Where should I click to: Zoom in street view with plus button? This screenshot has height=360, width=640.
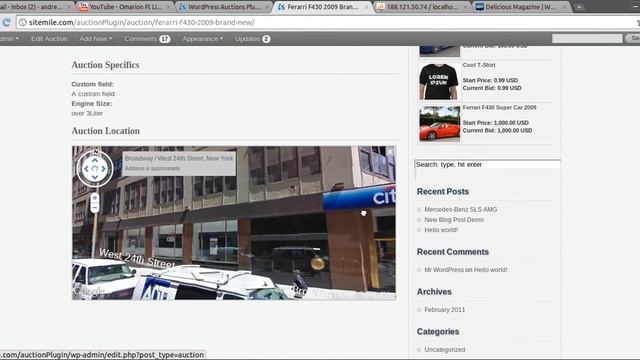95,198
